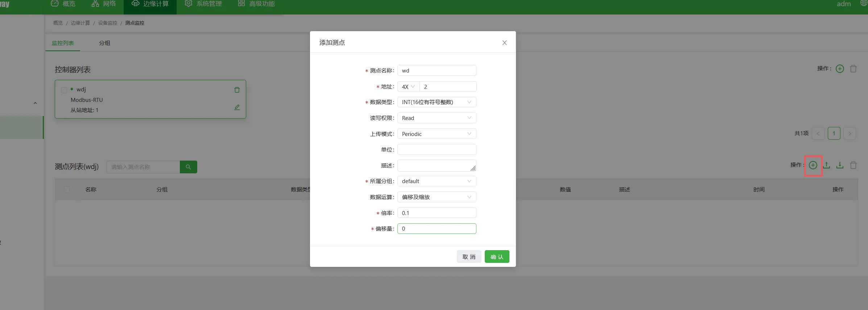Switch to the 监控列表 tab
Screen dimensions: 868x310
[x=63, y=43]
